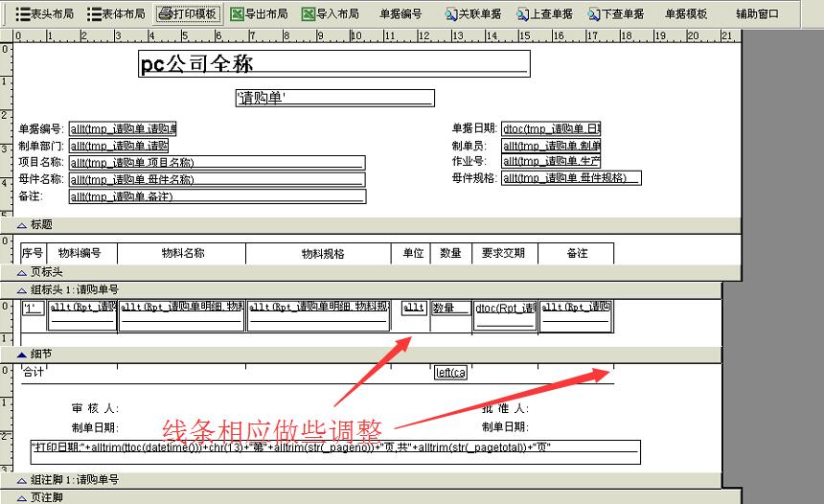The width and height of the screenshot is (824, 504).
Task: Click the 物料名称 column header
Action: [x=182, y=253]
